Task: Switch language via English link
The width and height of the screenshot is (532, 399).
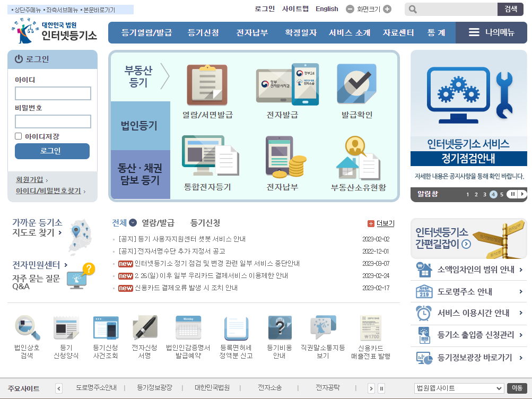Action: pos(327,9)
